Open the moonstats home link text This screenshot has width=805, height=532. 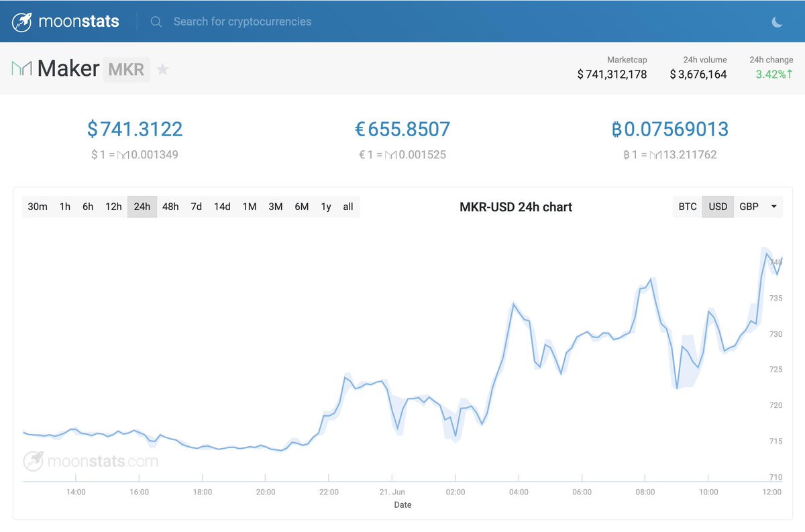(79, 21)
